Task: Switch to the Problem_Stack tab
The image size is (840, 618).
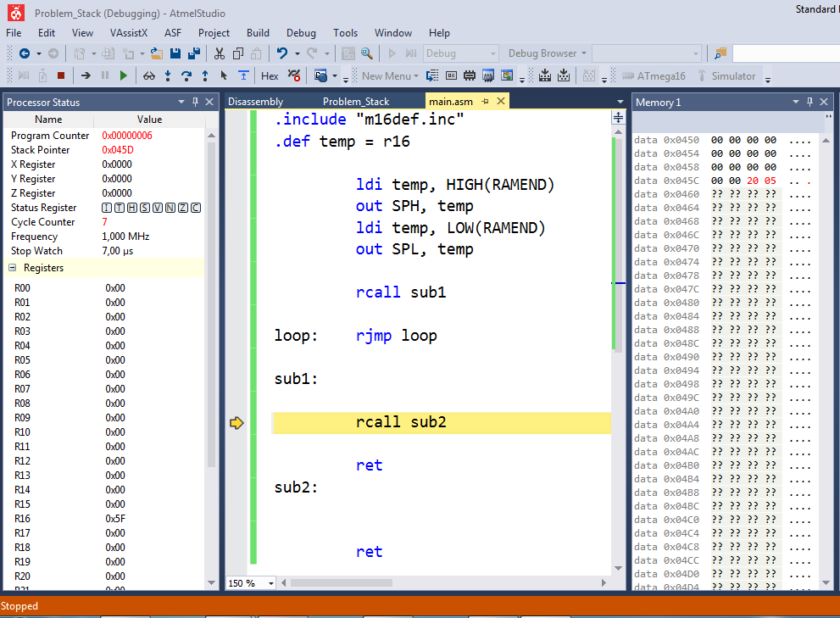Action: click(356, 101)
